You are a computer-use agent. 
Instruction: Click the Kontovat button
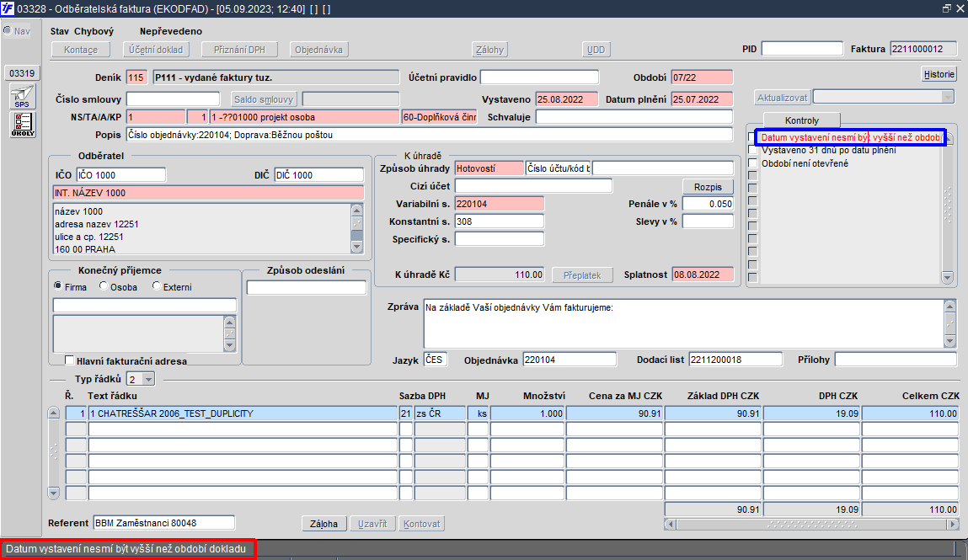click(421, 524)
